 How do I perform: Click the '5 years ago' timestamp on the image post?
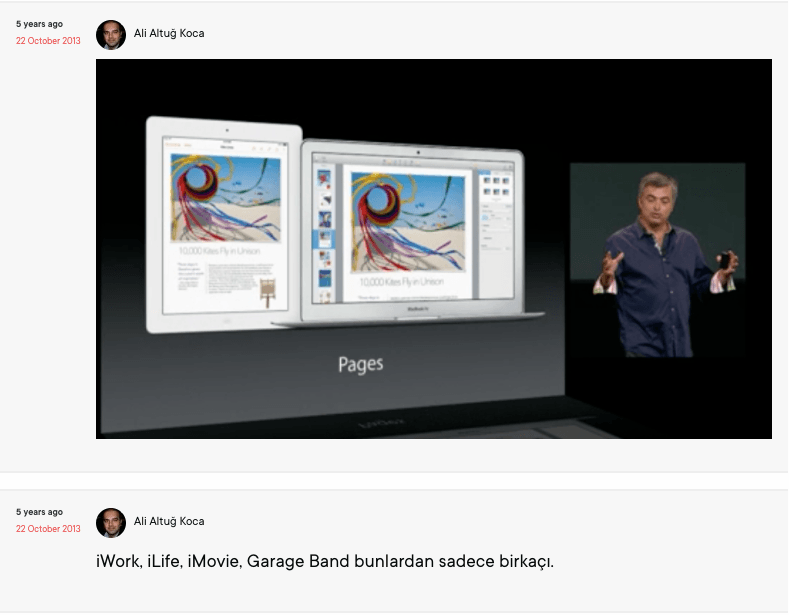[39, 24]
